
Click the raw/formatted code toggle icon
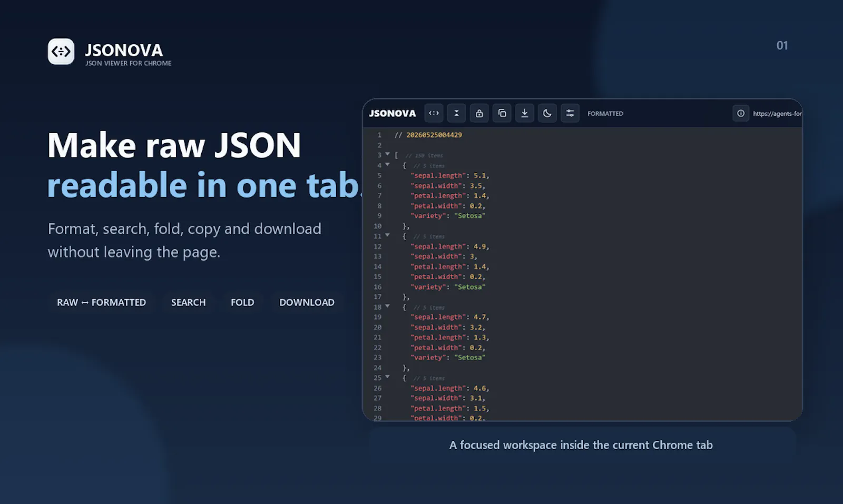pos(434,113)
